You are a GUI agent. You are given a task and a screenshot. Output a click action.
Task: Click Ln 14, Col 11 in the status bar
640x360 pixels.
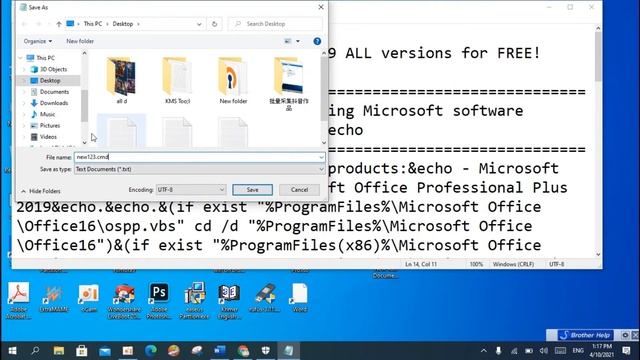pos(421,264)
